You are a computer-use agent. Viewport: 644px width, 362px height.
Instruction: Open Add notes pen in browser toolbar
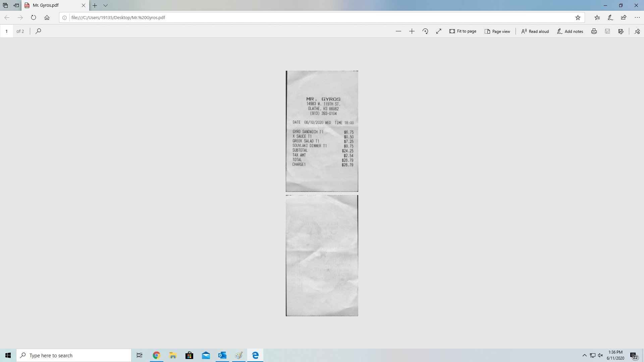(x=610, y=17)
